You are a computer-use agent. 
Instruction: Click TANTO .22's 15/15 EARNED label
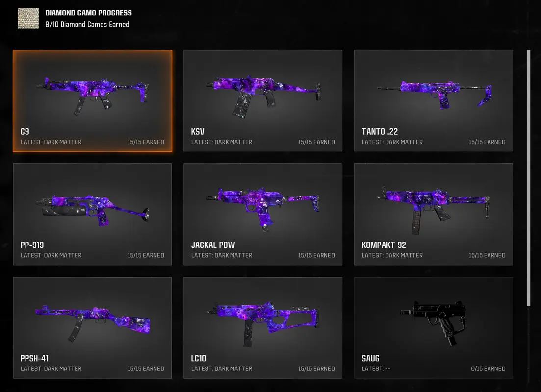(x=487, y=142)
